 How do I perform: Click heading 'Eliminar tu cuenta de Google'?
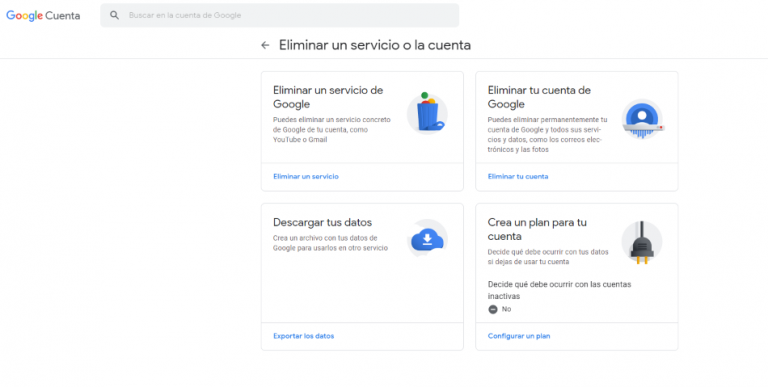tap(539, 97)
